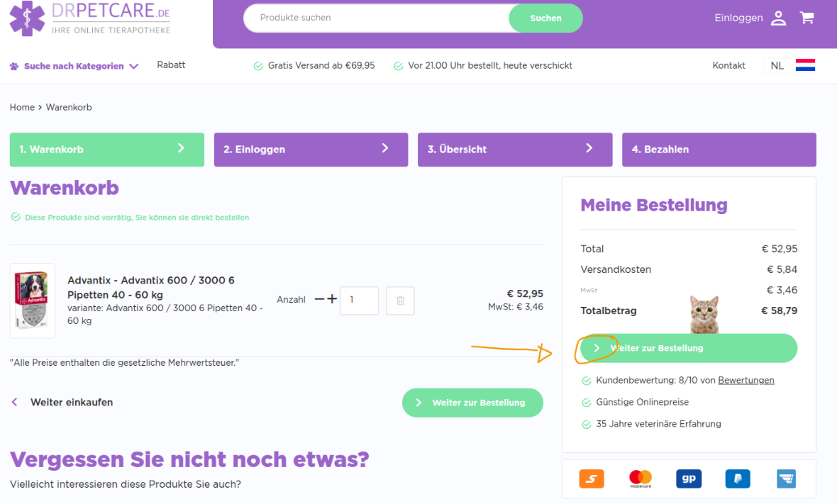Click the item price € 52,95 in cart row
Screen dimensions: 837x504
(x=525, y=294)
